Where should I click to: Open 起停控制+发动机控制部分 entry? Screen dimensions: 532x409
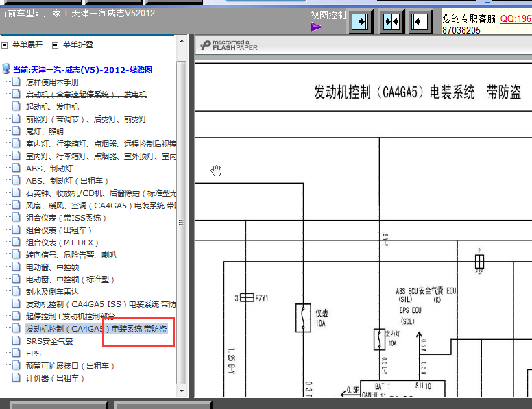[71, 317]
